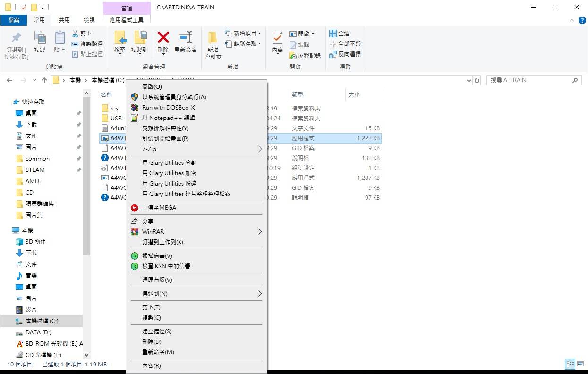Open 歷程記錄 from the ribbon
Screen dimensions: 588x374
click(305, 55)
